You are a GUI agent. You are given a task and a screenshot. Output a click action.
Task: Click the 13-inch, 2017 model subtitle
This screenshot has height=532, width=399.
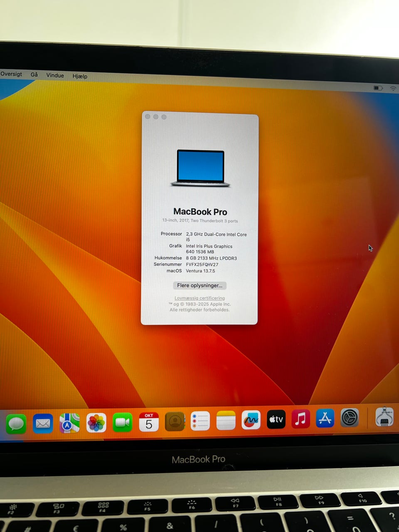pos(200,221)
